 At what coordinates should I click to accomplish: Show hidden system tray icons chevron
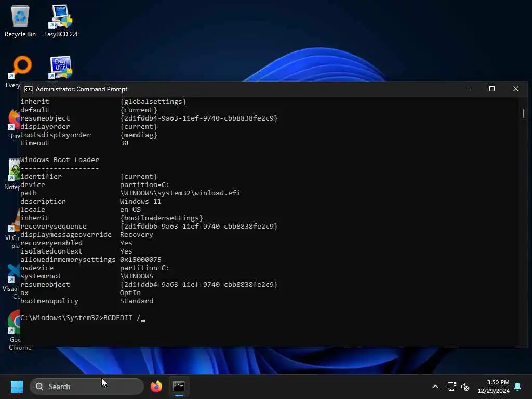tap(435, 387)
